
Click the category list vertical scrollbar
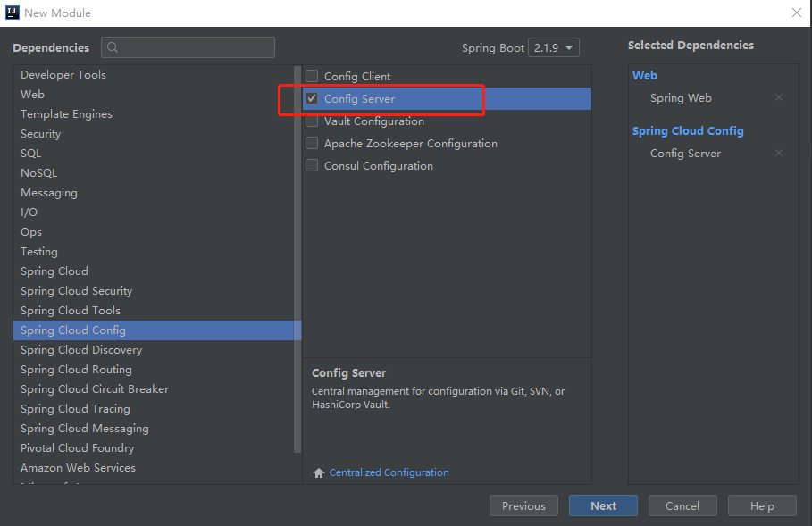(297, 268)
